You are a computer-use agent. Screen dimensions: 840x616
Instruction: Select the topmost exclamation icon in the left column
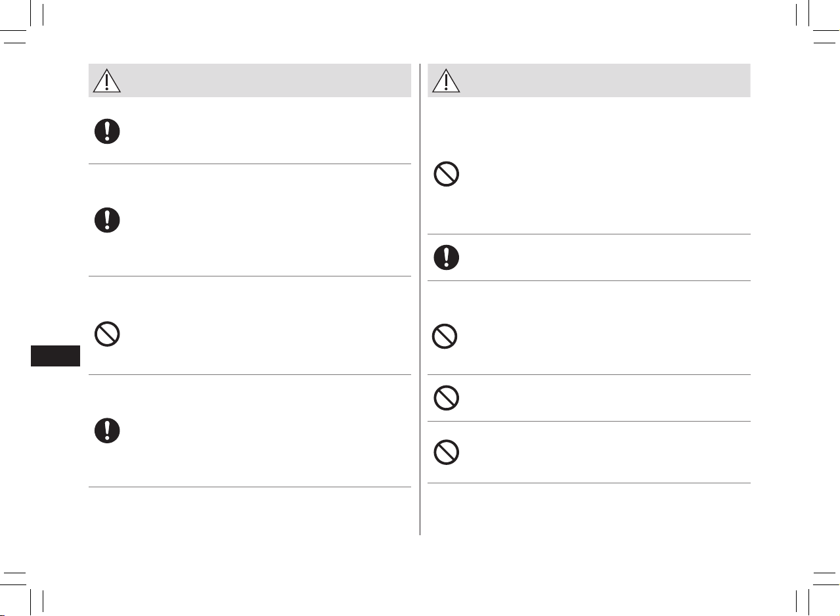click(107, 131)
